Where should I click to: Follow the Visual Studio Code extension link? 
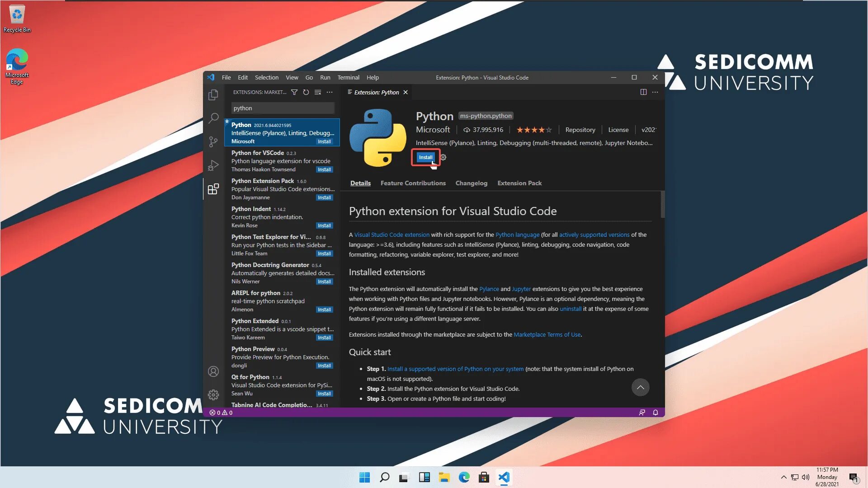(x=392, y=235)
